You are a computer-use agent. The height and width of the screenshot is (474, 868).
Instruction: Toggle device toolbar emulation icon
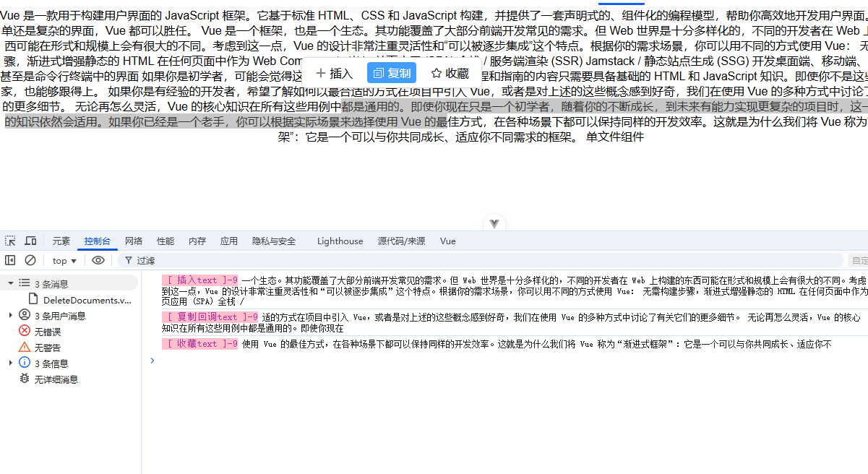click(30, 241)
